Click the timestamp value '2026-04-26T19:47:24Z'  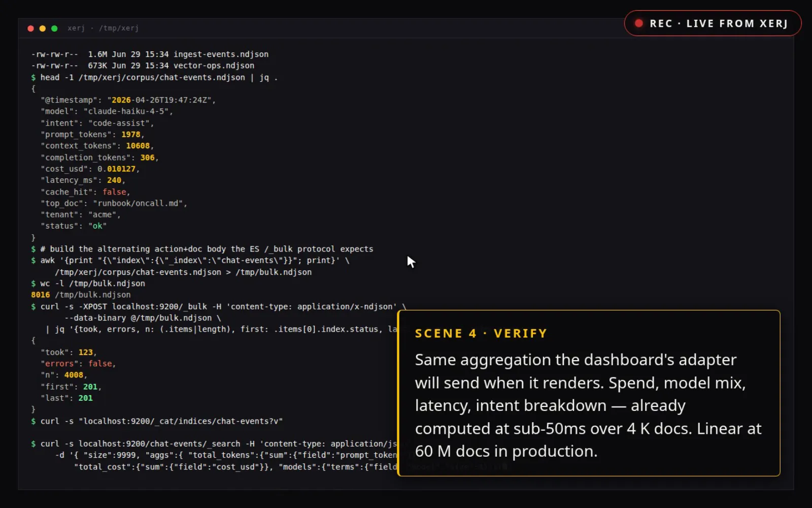coord(161,100)
